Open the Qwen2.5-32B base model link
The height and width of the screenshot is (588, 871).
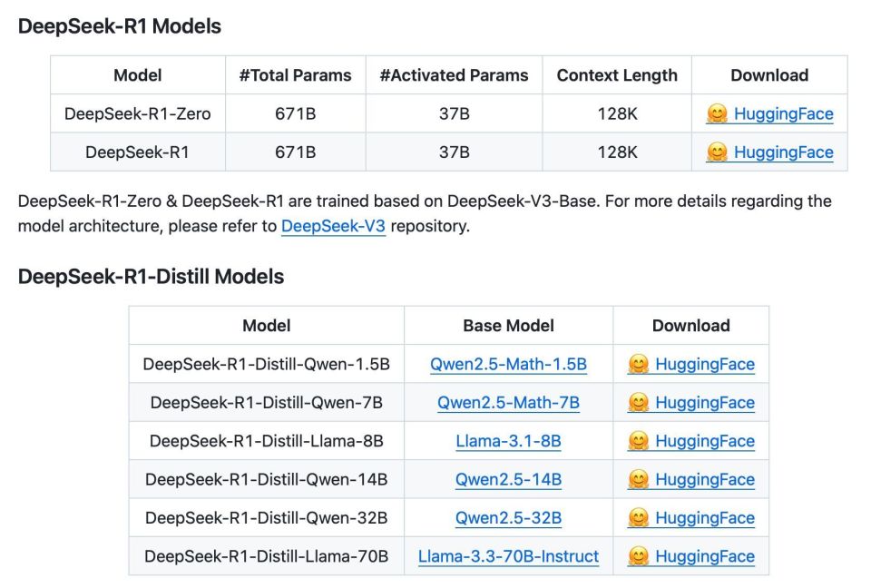[x=509, y=517]
